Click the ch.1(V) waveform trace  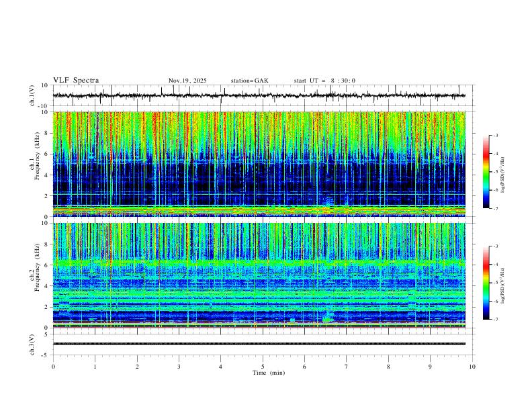point(259,95)
